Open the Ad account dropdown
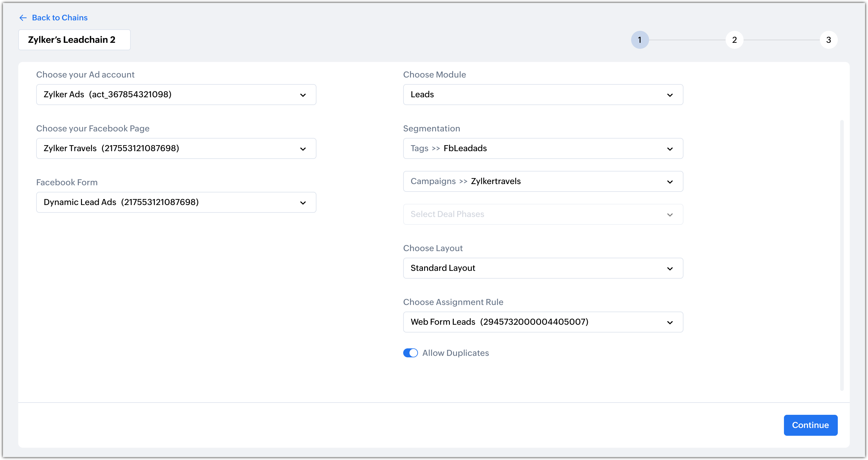Image resolution: width=868 pixels, height=460 pixels. [x=176, y=95]
